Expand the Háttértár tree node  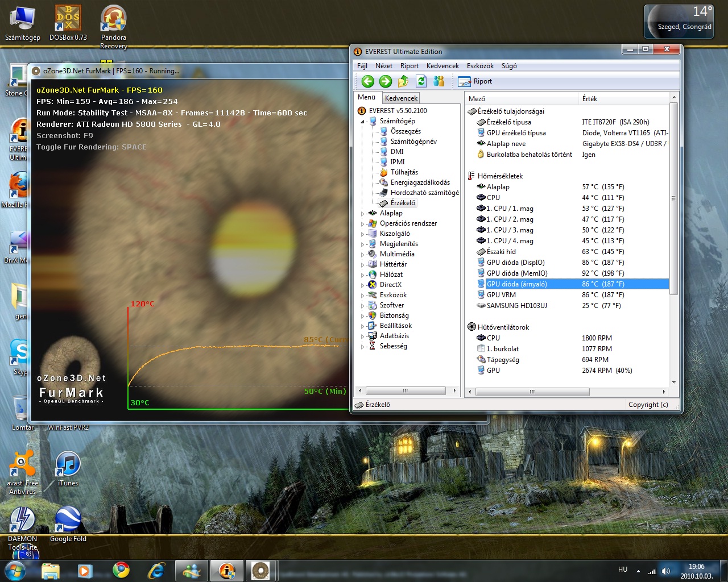point(362,265)
